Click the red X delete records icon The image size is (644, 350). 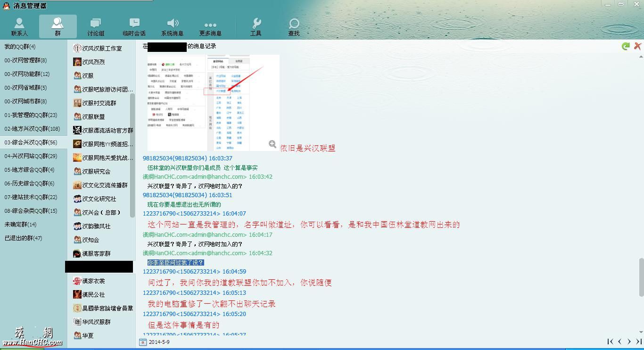(x=637, y=46)
